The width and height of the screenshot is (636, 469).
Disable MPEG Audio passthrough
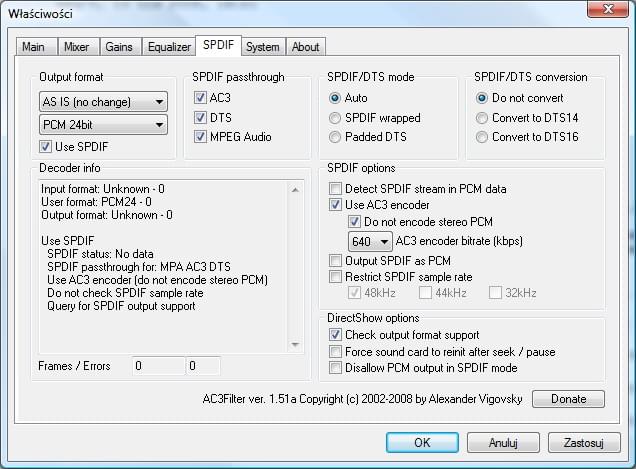tap(201, 137)
